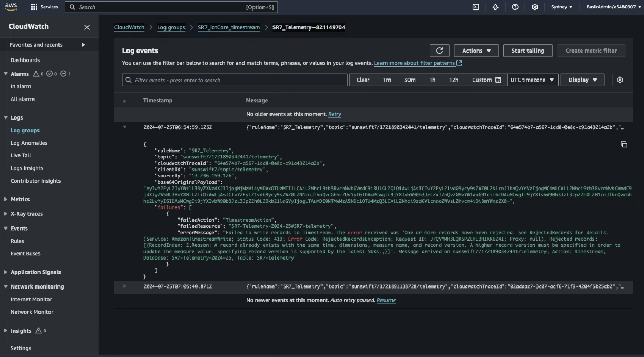
Task: Open Dashboards in the sidebar
Action: [x=25, y=60]
